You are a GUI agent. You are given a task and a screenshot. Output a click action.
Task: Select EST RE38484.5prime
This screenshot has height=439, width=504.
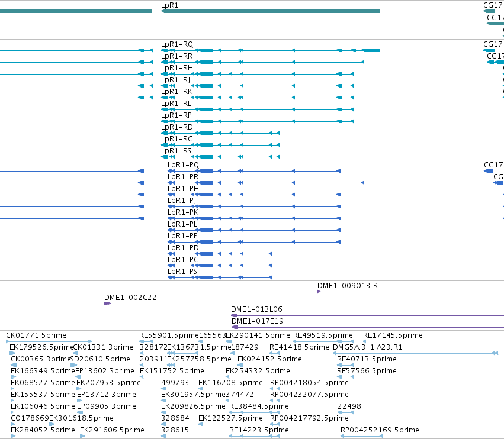[259, 406]
